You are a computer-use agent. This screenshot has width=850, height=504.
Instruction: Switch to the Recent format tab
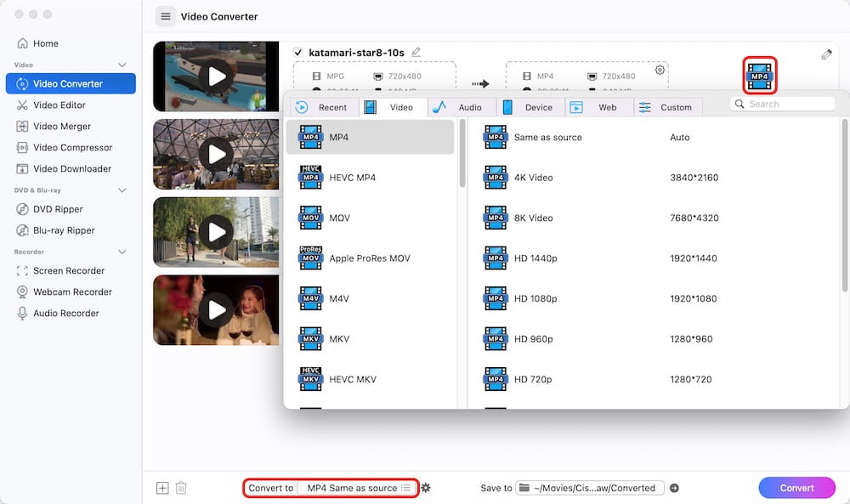(x=324, y=107)
